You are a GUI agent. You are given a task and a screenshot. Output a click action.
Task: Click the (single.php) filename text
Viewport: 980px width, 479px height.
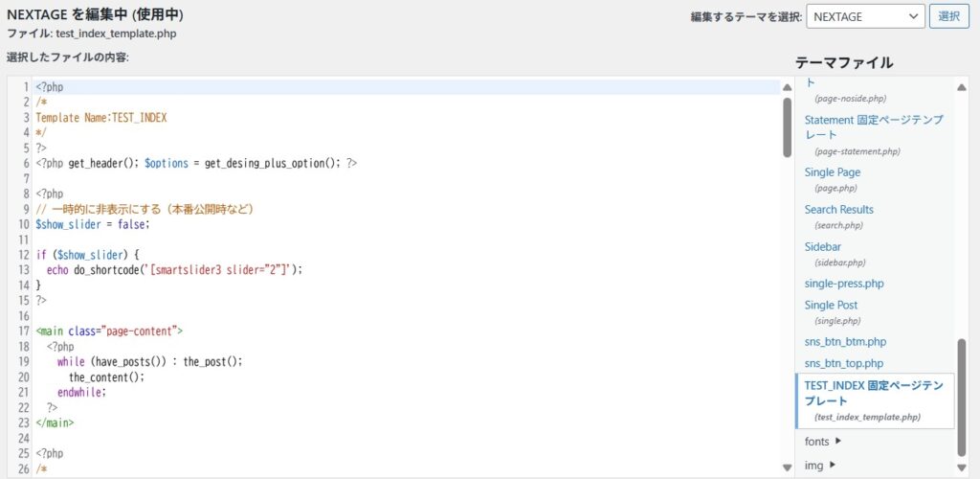pos(837,321)
